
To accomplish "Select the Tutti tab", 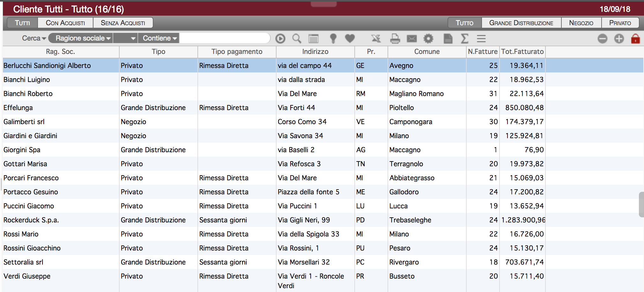I will click(22, 23).
